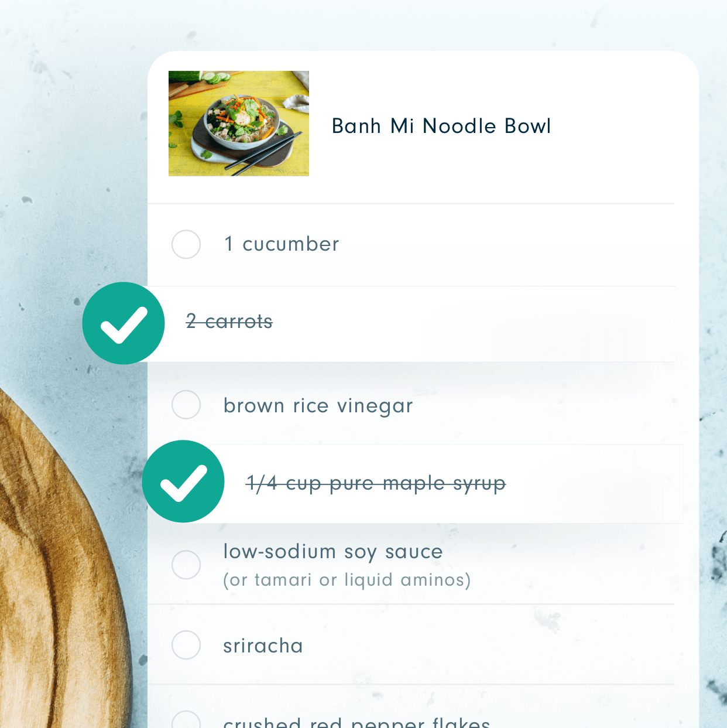Select the low-sodium soy sauce text
Screen dimensions: 727x728
click(333, 552)
